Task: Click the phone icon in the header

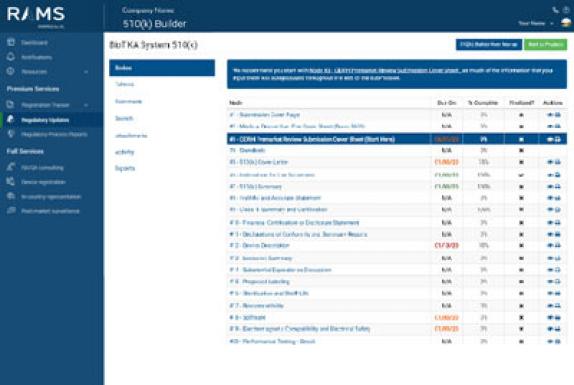Action: pyautogui.click(x=555, y=10)
